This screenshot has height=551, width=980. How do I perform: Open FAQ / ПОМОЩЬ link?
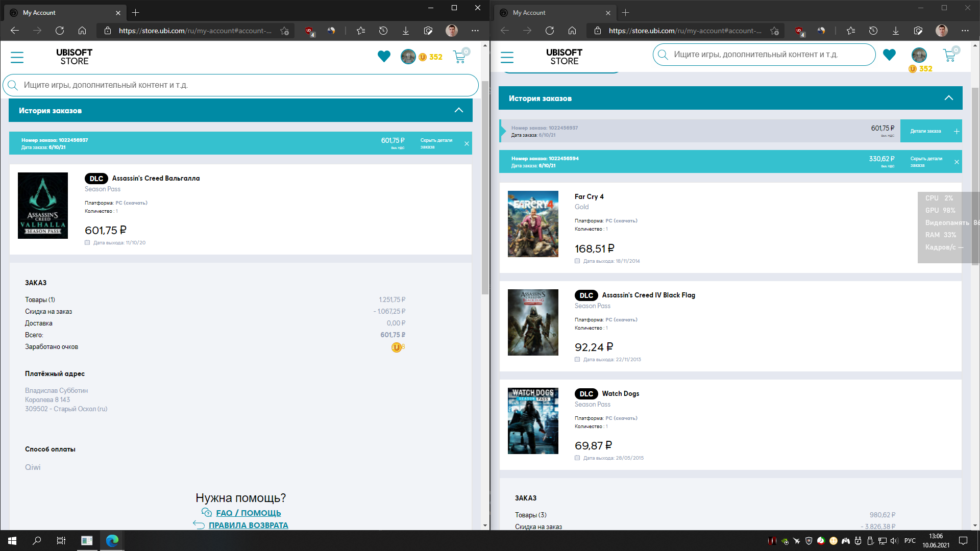tap(248, 513)
